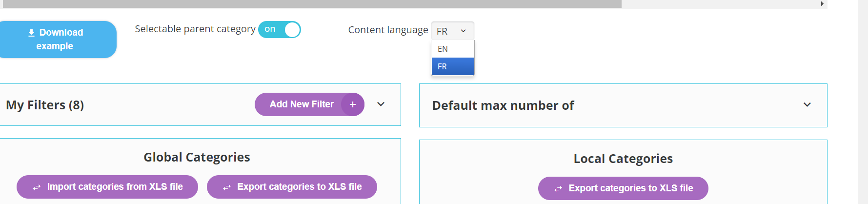
Task: Export Local Categories to XLS file
Action: point(630,188)
